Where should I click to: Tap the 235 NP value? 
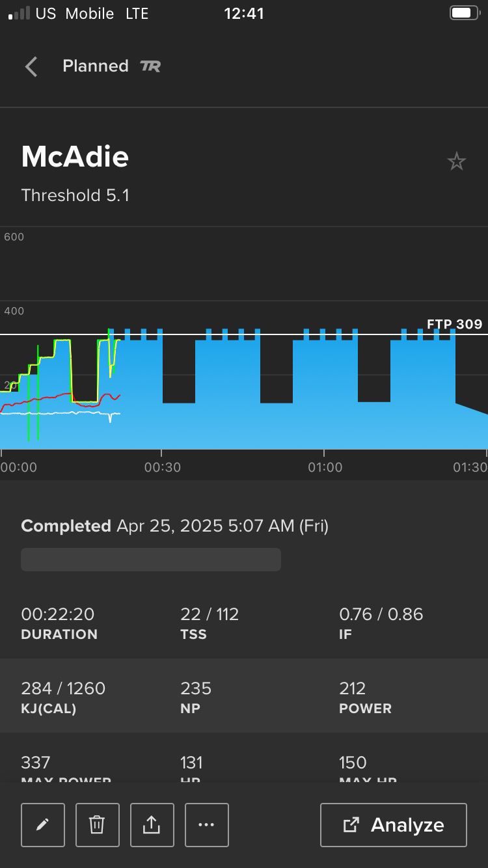tap(196, 688)
